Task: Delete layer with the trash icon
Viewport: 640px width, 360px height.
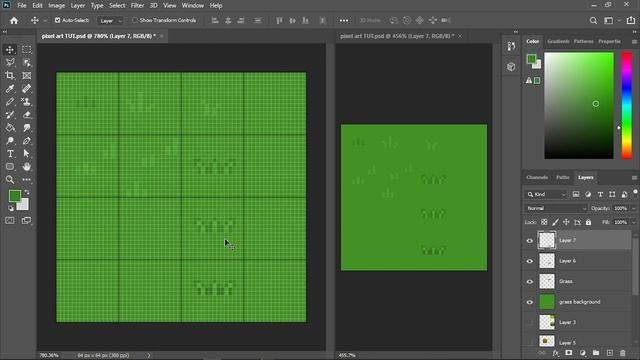Action: 622,353
